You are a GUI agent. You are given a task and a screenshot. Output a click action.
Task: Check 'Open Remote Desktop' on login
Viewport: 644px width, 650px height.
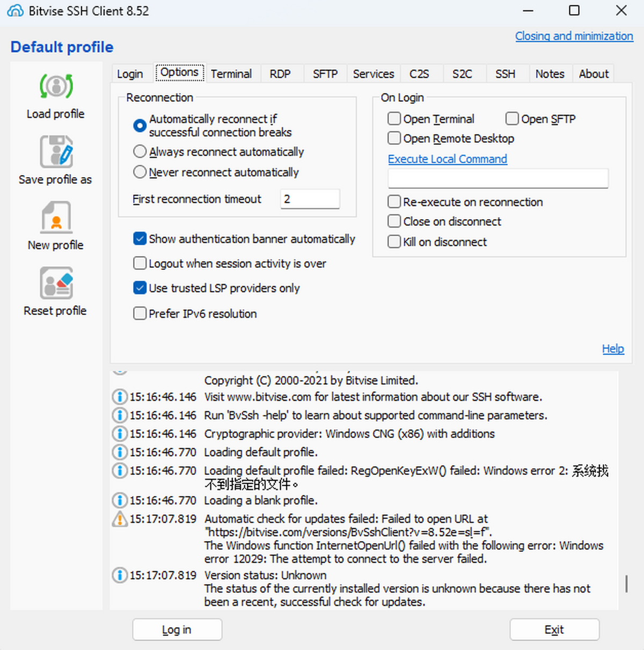coord(394,138)
